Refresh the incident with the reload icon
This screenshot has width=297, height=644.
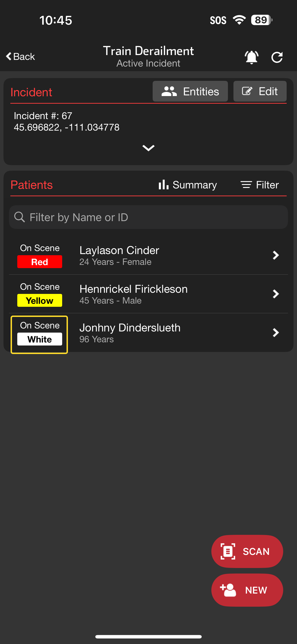[x=277, y=57]
